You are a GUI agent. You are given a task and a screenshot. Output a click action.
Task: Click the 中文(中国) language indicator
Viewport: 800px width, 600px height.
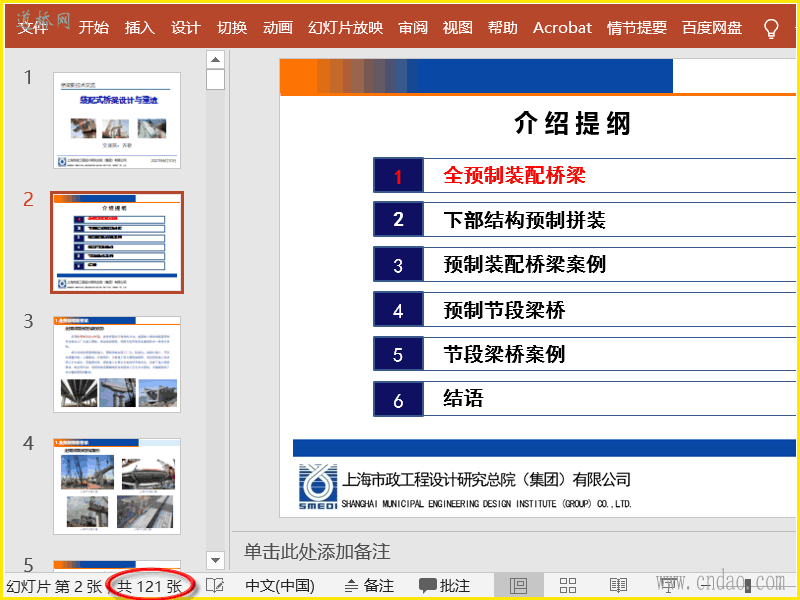(280, 586)
